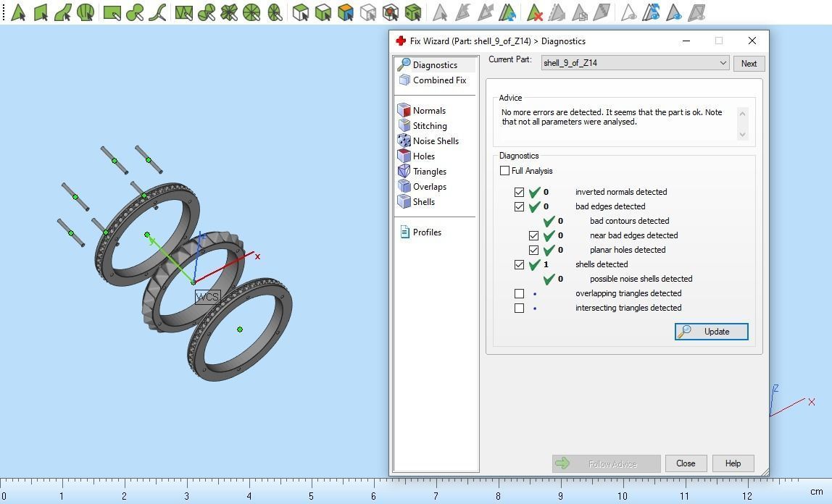
Task: Select the Mark Shell tool
Action: [85, 12]
